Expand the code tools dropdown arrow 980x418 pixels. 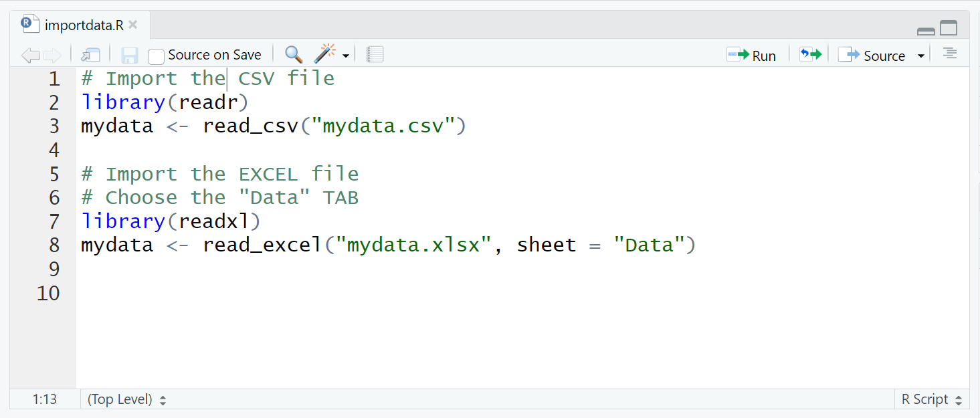tap(346, 56)
